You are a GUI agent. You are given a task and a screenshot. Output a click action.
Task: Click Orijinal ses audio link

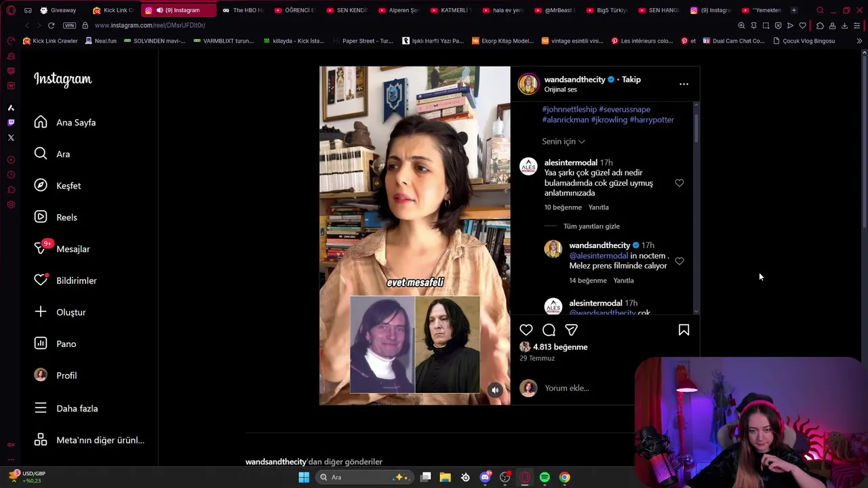(x=560, y=89)
